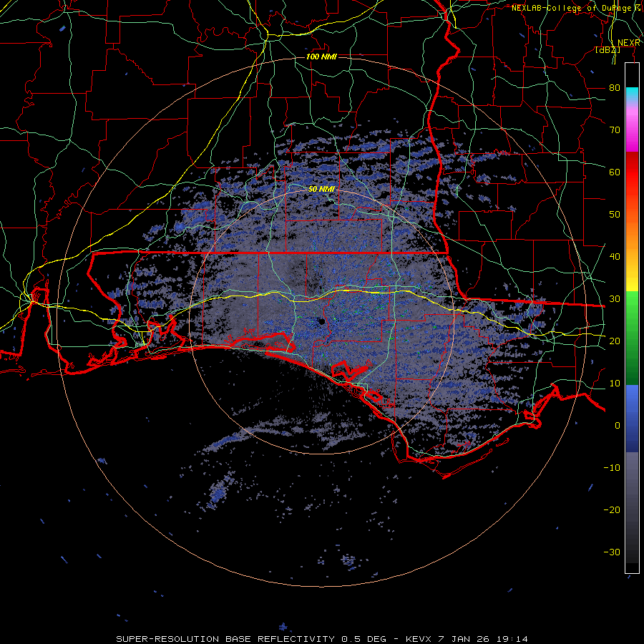Click the KEVX station identifier in the caption
Viewport: 644px width, 644px height.
419,639
